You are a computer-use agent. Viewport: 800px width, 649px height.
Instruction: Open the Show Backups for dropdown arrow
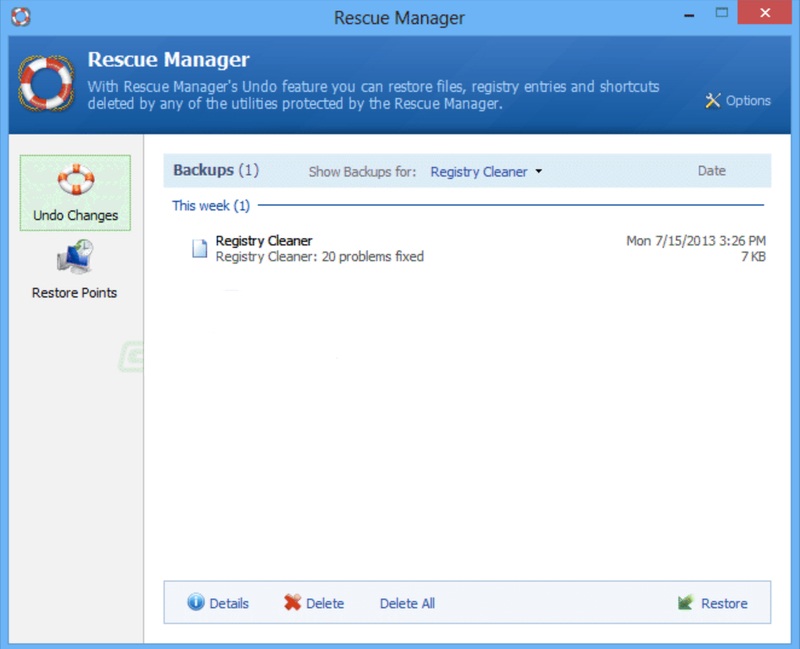point(539,171)
